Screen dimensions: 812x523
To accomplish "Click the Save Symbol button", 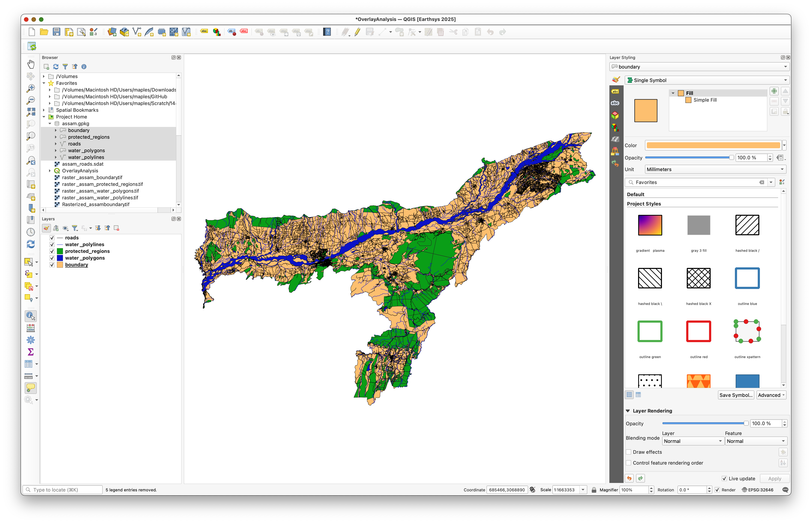I will tap(736, 395).
